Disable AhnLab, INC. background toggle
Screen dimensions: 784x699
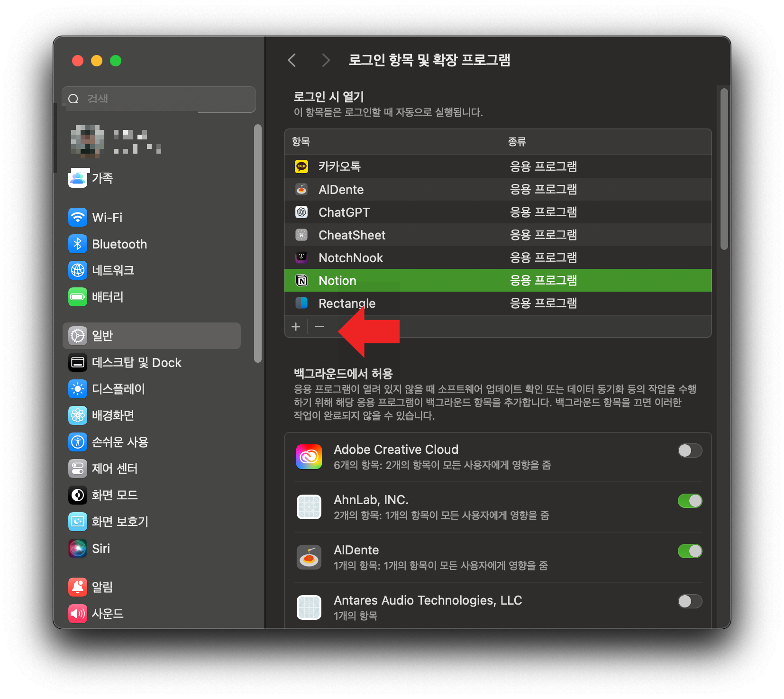[x=690, y=501]
